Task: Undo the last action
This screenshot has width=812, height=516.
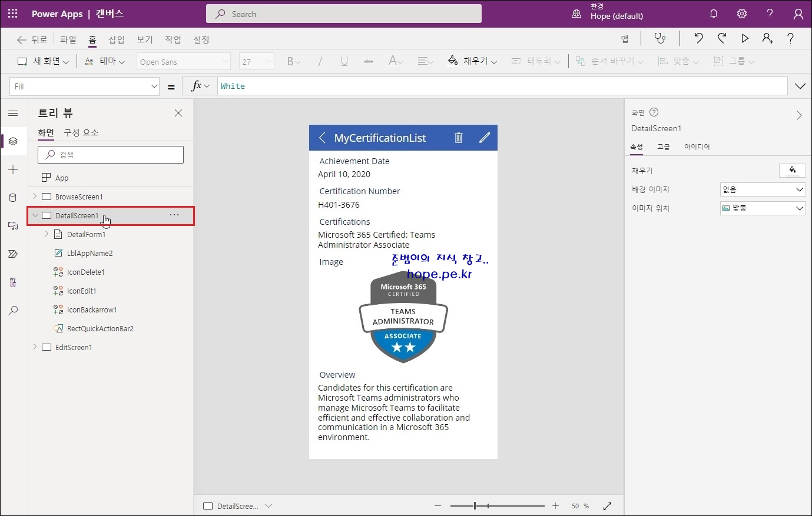Action: click(699, 38)
